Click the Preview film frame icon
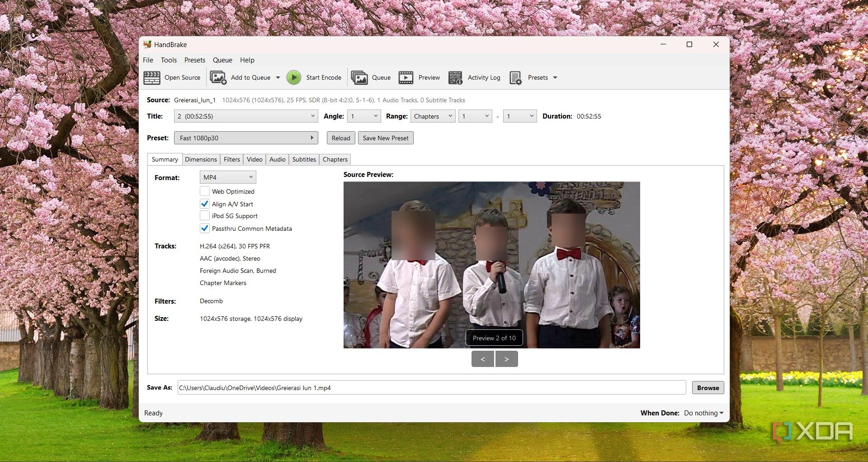 pyautogui.click(x=406, y=78)
